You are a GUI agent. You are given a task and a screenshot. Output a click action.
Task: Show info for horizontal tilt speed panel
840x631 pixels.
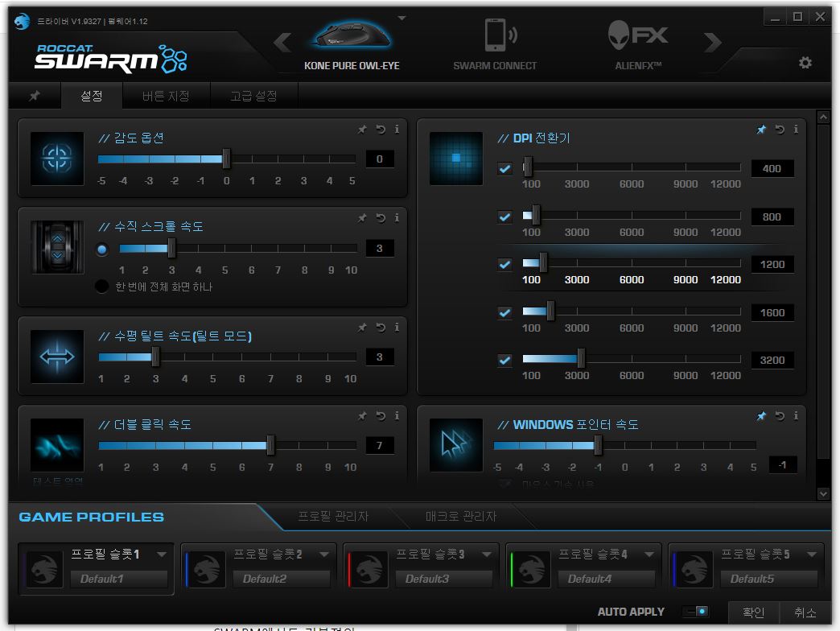pos(397,328)
